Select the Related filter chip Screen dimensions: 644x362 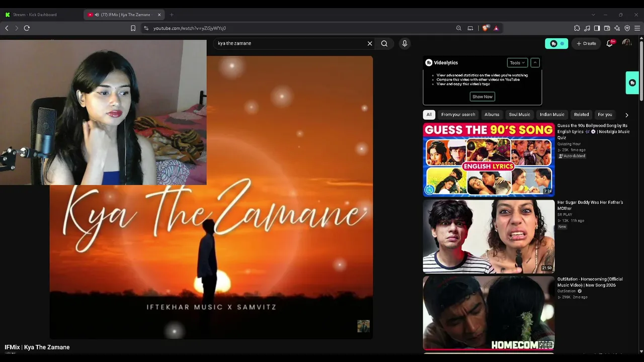tap(582, 115)
